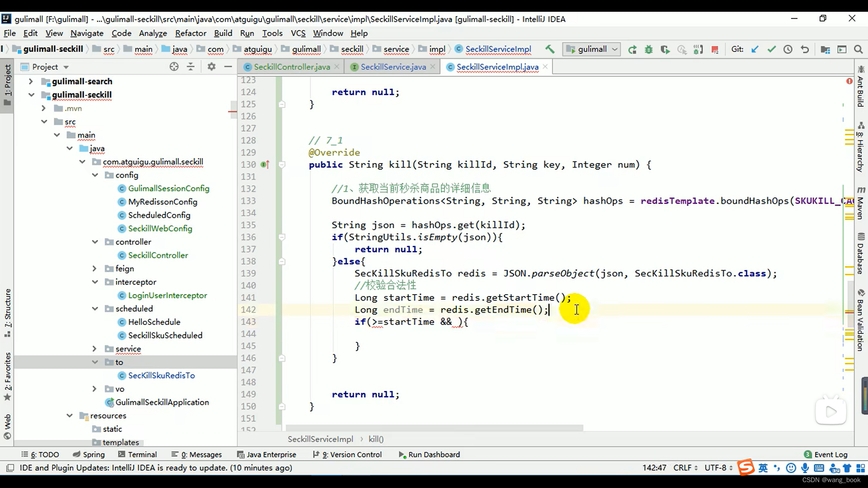
Task: Expand the vo package
Action: click(94, 389)
